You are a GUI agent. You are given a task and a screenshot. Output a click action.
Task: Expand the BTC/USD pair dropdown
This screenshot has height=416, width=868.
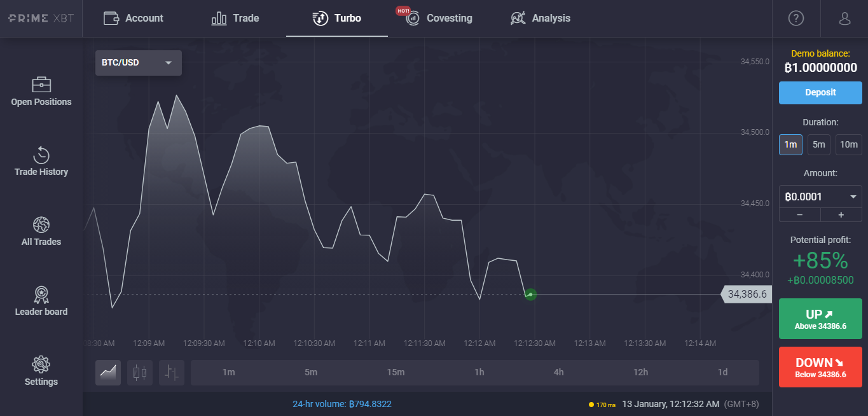pyautogui.click(x=138, y=63)
